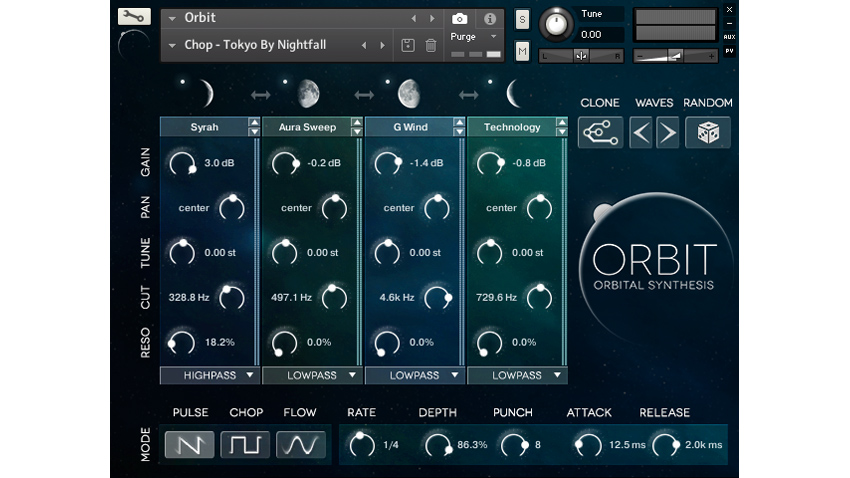Viewport: 850px width, 478px height.
Task: Open the LOWPASS dropdown under Aura Sweep
Action: [x=312, y=375]
